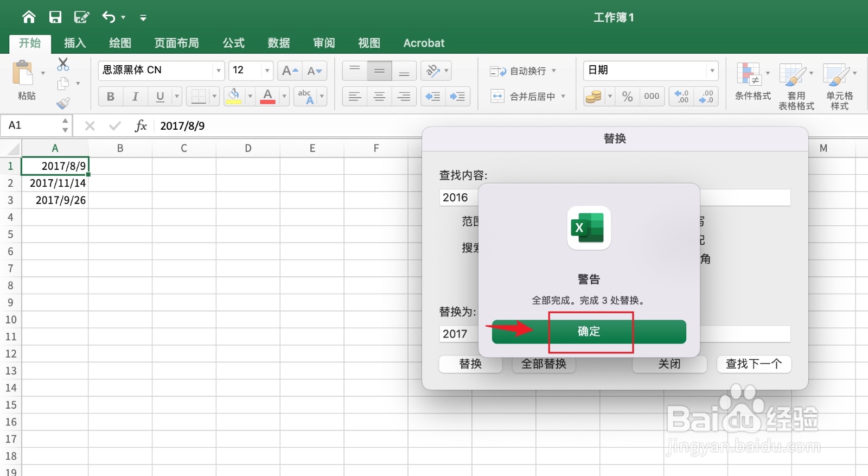Viewport: 868px width, 476px height.
Task: Switch to the 绘图 tab
Action: tap(120, 43)
